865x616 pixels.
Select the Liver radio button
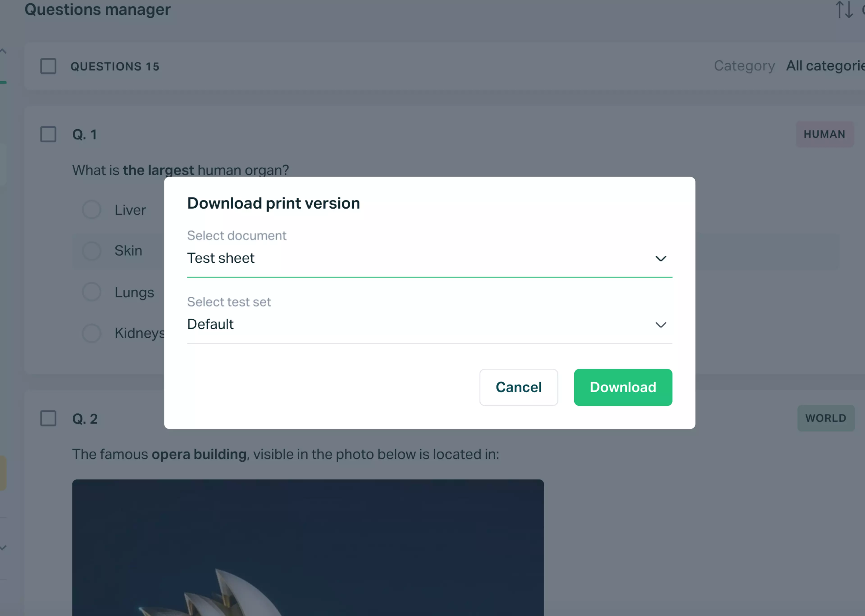click(x=92, y=209)
